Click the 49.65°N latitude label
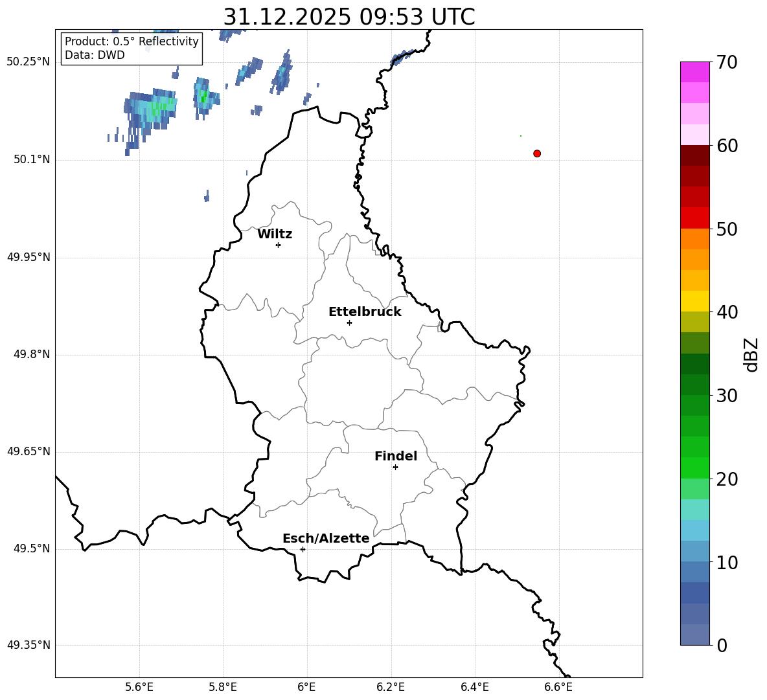Viewport: 767px width, 700px height. click(x=29, y=451)
